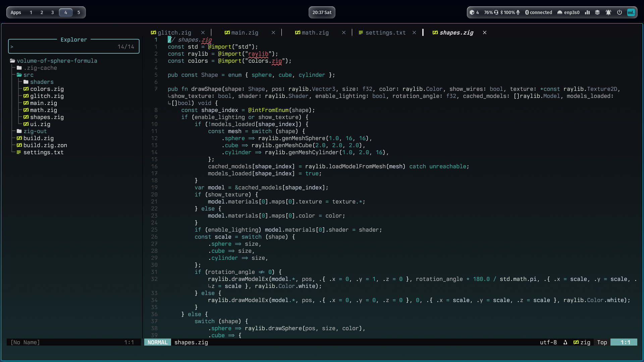Switch to workspace 2

(x=42, y=12)
